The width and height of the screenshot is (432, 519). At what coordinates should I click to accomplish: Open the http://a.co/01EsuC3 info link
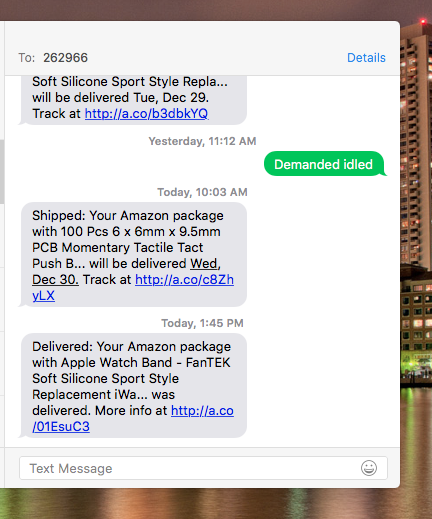coord(202,411)
